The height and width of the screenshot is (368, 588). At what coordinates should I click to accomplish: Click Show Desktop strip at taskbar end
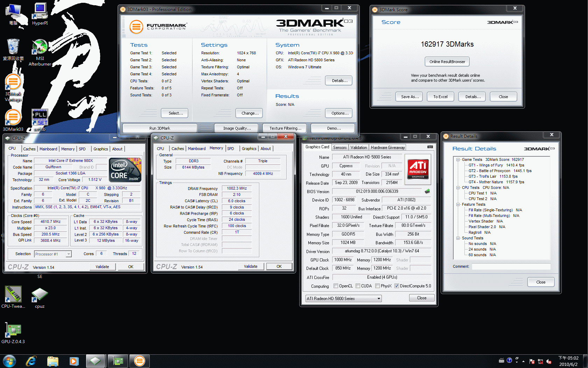click(585, 361)
